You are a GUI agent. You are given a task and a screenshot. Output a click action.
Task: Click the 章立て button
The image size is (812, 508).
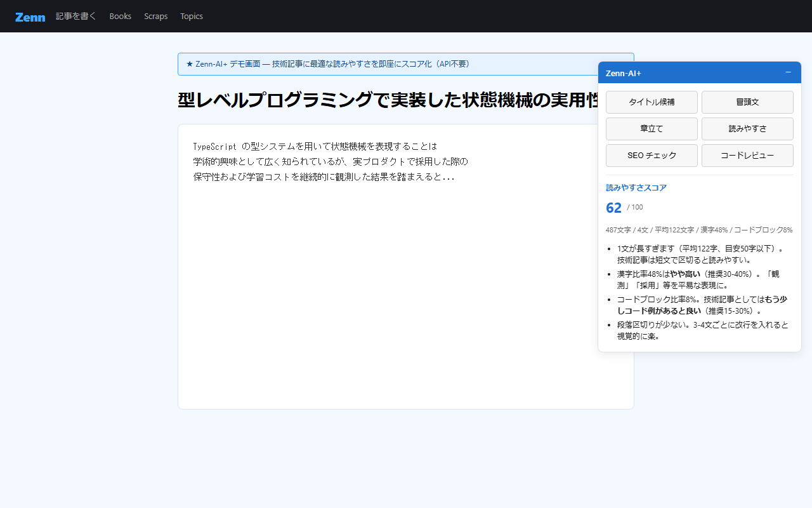[652, 129]
